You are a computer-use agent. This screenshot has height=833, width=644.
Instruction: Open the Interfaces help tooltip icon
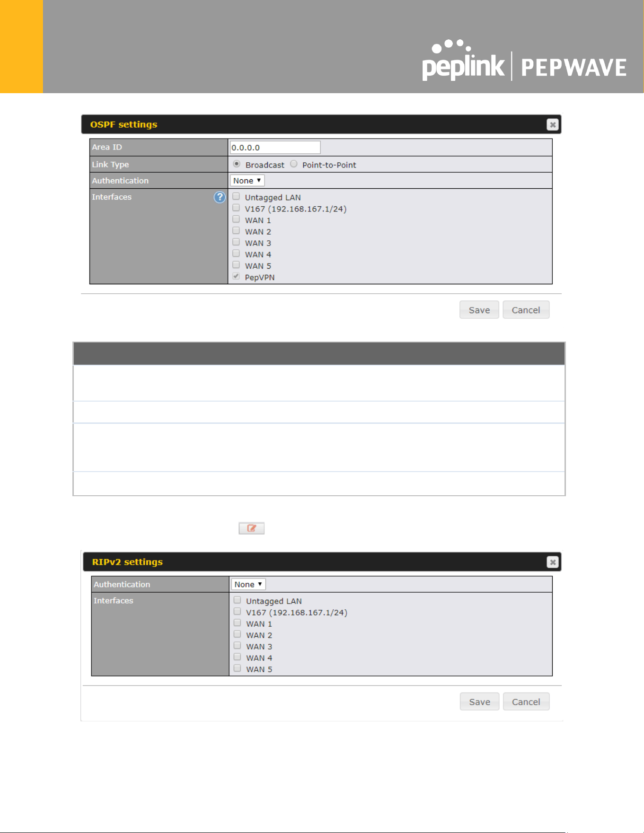[x=220, y=197]
